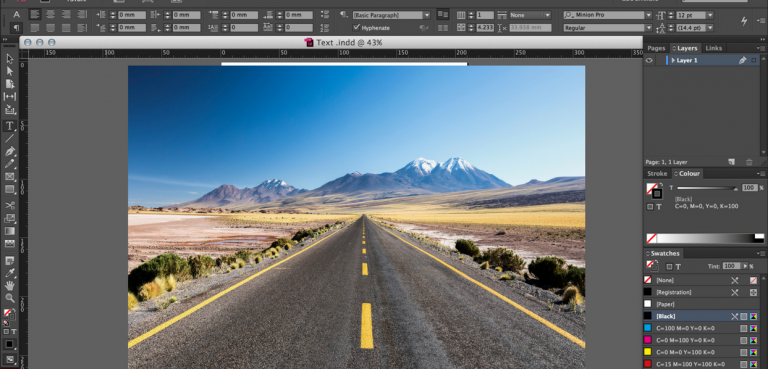Open the Regular font style dropdown

point(607,28)
